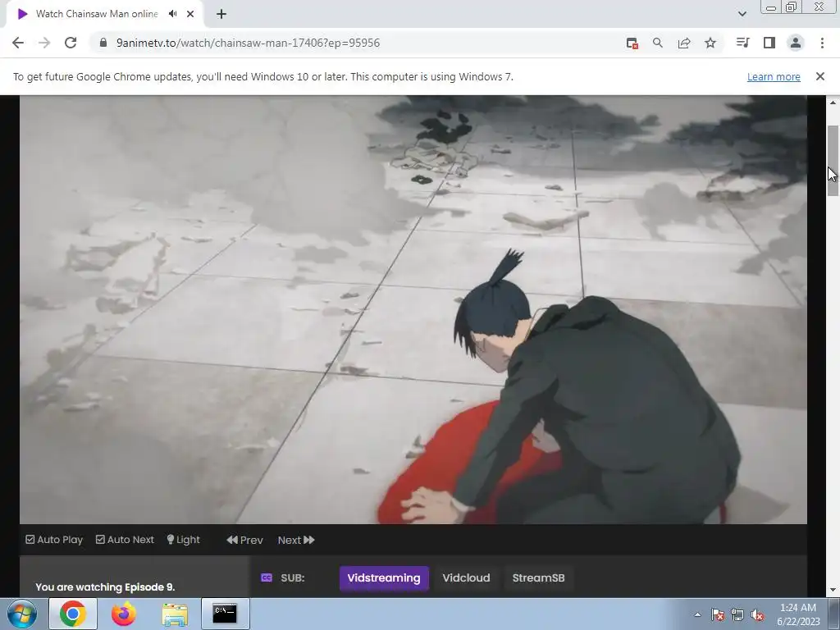The height and width of the screenshot is (630, 840).
Task: Click the forward navigation arrow
Action: coord(44,43)
